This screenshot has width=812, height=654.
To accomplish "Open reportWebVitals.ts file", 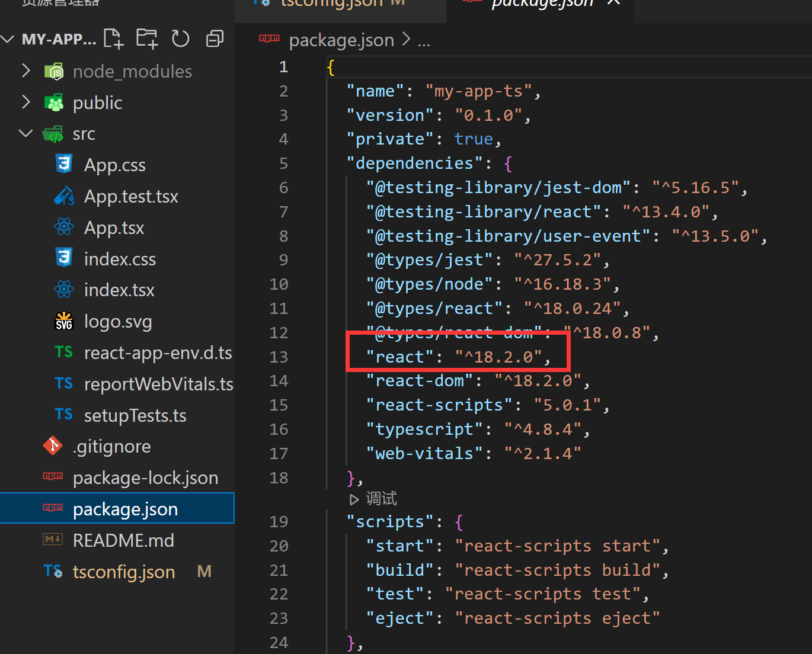I will click(159, 384).
